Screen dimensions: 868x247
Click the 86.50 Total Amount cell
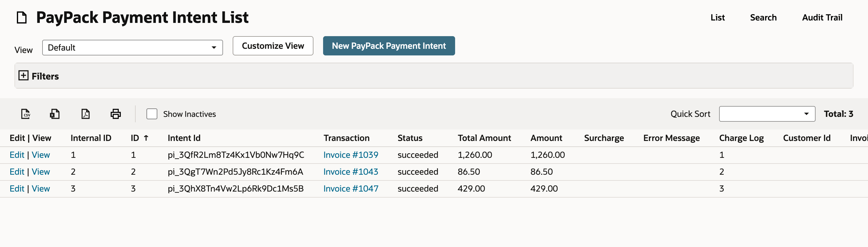(469, 172)
